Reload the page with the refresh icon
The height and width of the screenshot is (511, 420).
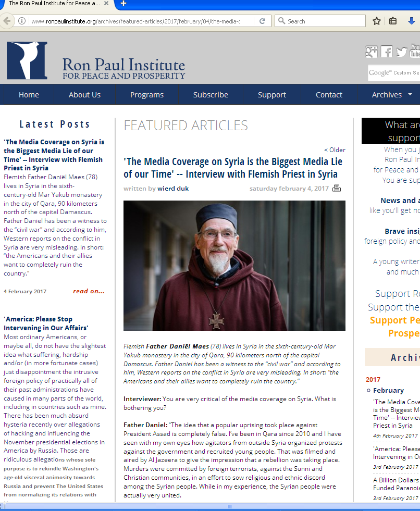[262, 21]
